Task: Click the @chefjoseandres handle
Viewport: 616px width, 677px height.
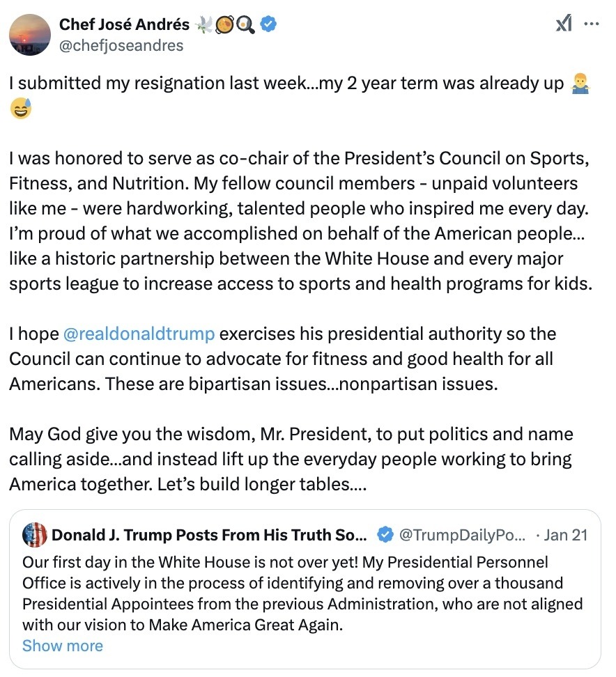Action: pyautogui.click(x=121, y=46)
